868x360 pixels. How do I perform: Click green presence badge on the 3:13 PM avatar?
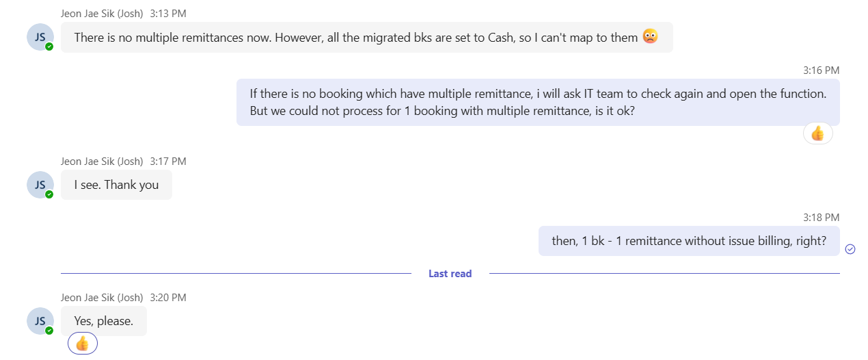pos(49,47)
